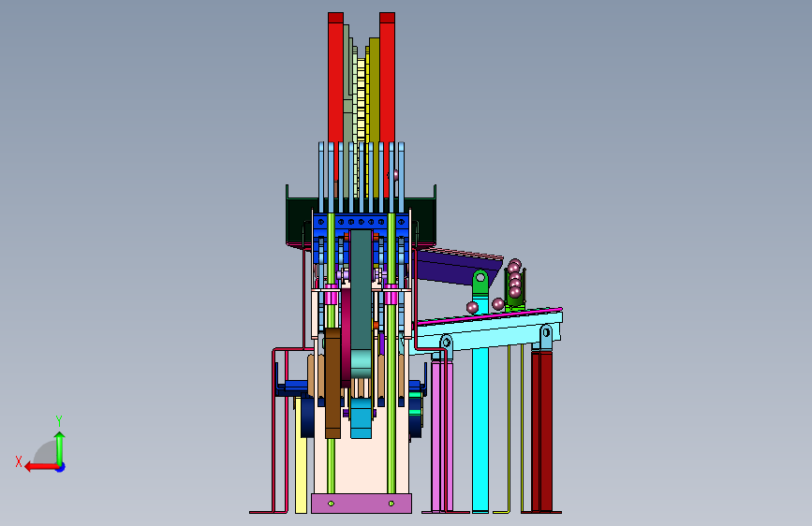The image size is (812, 526).
Task: Click the red X-axis arrow of the triad
Action: [x=41, y=467]
